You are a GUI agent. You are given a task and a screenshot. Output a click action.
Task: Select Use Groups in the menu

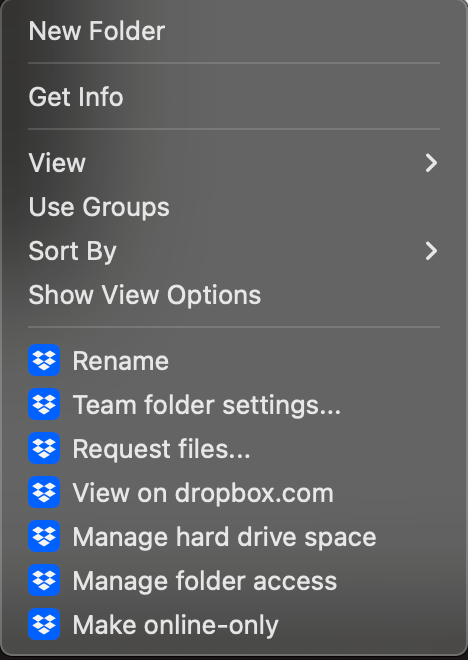click(x=234, y=207)
